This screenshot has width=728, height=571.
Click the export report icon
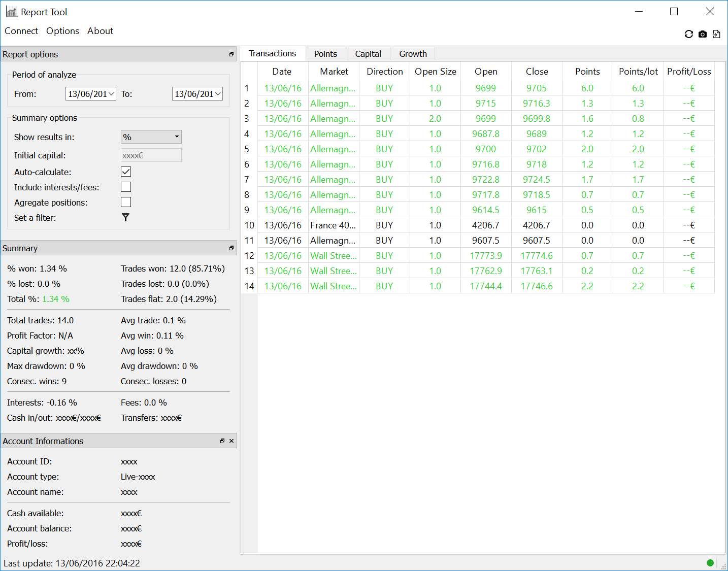(x=716, y=34)
